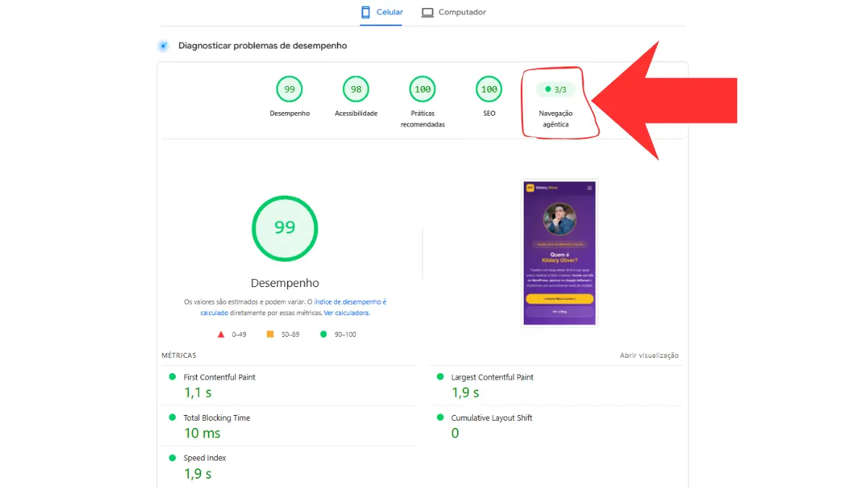This screenshot has width=868, height=488.
Task: Switch to the Computador tab
Action: pyautogui.click(x=454, y=12)
